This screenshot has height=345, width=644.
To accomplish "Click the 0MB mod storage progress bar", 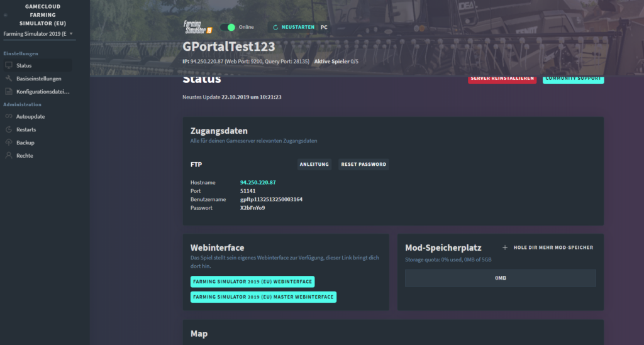I will coord(500,278).
